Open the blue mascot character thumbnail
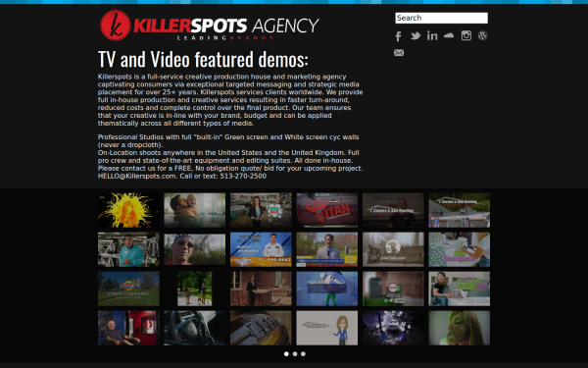588x368 pixels. (x=327, y=289)
